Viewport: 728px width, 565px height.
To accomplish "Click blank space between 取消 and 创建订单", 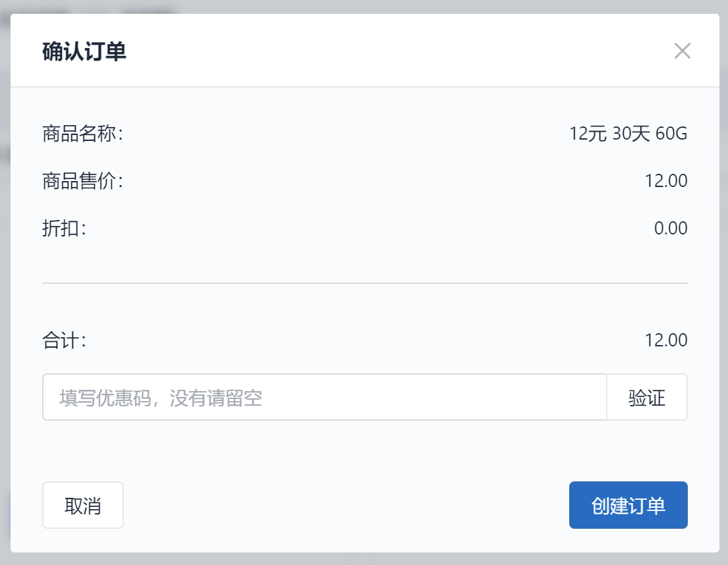I will coord(346,505).
